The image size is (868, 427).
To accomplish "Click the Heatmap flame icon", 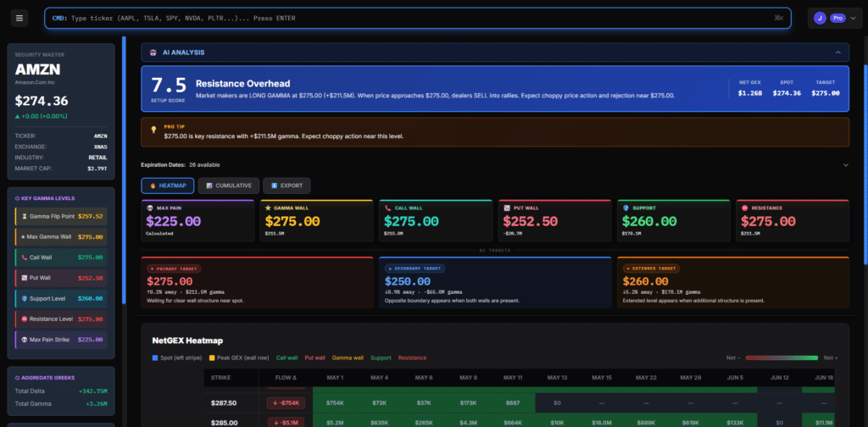I will pyautogui.click(x=153, y=186).
